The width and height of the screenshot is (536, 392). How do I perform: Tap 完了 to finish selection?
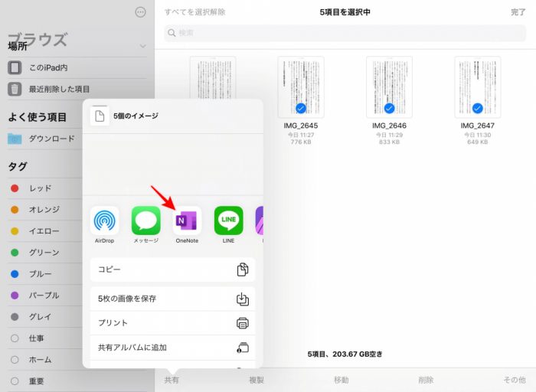coord(518,12)
